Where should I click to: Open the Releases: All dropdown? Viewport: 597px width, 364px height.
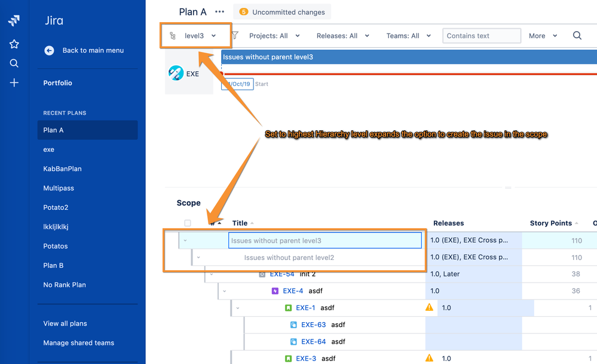(343, 36)
